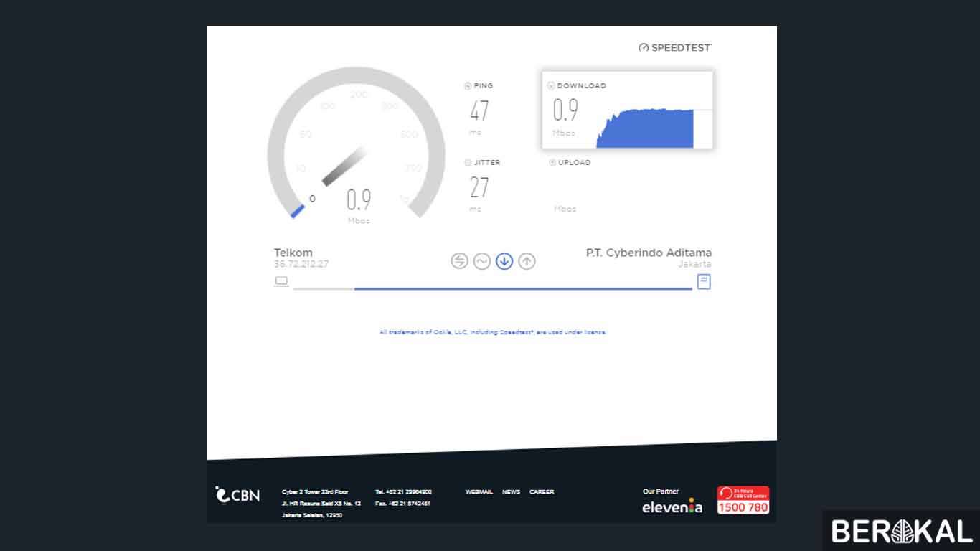Click the laptop icon on the connection bar
This screenshot has height=551, width=980.
coord(281,281)
